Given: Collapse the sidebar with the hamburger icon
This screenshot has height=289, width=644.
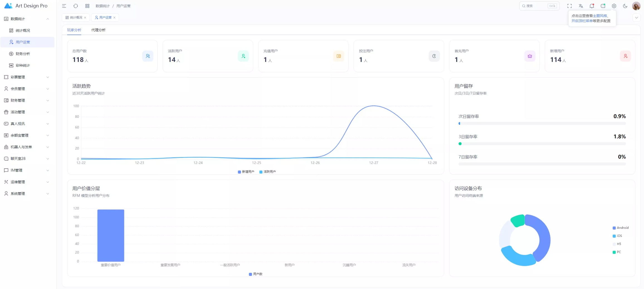Looking at the screenshot, I should pos(64,6).
